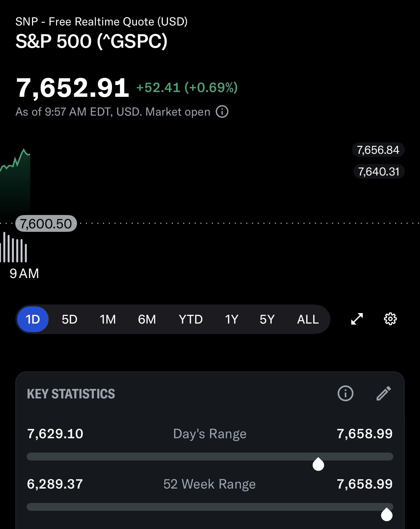Tap the 7,600.50 previous close label
The height and width of the screenshot is (529, 420).
pos(46,224)
